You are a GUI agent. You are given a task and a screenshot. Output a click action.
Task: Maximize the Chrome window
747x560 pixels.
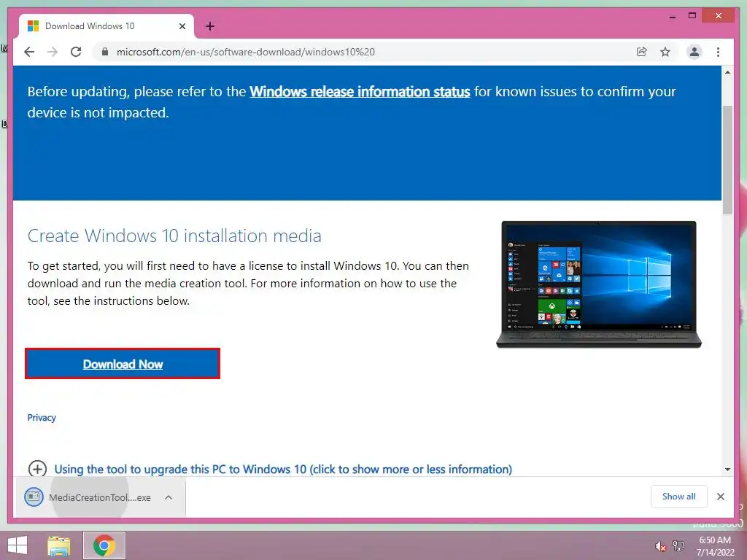click(692, 16)
